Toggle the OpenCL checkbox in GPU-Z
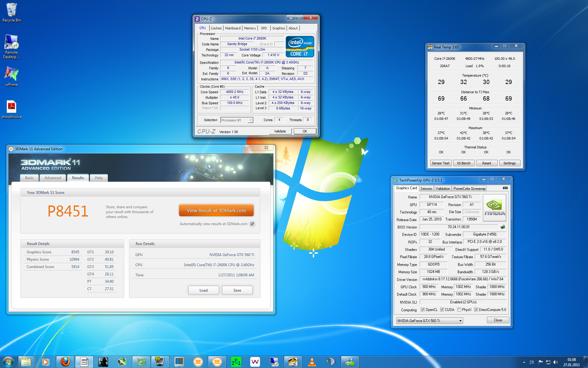Viewport: 588px width, 368px height. tap(423, 310)
